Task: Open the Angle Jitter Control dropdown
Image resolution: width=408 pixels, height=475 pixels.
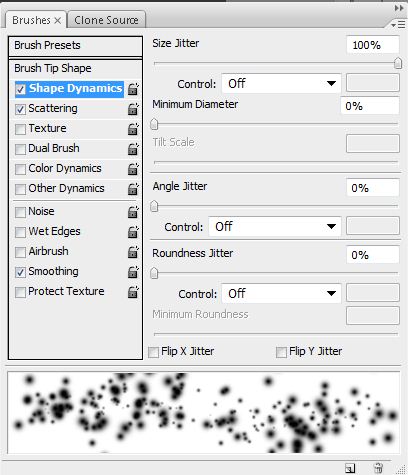Action: 275,227
